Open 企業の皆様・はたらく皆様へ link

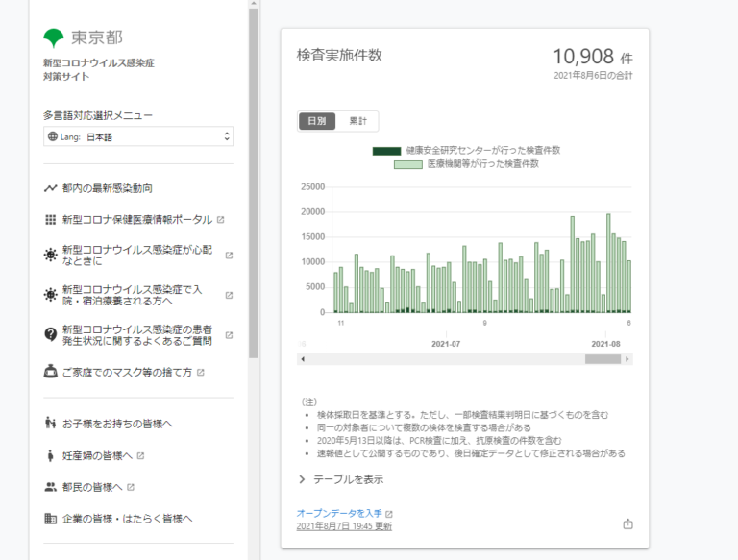coord(127,519)
